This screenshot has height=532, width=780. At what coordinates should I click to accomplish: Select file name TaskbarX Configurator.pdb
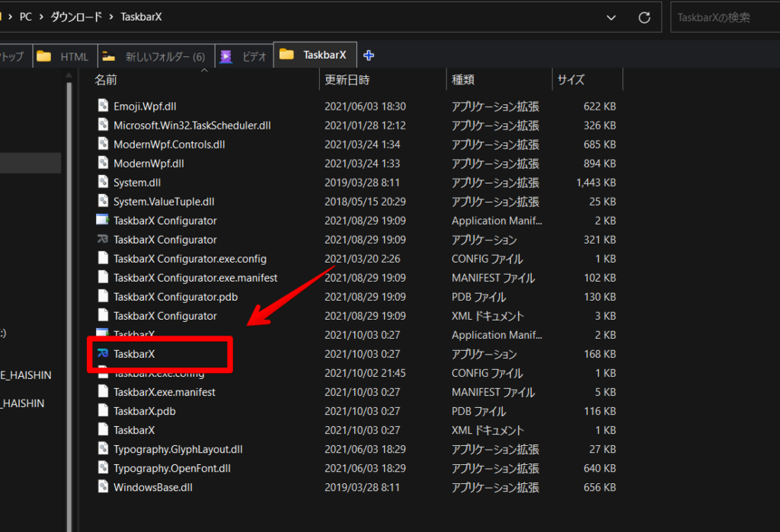point(176,297)
